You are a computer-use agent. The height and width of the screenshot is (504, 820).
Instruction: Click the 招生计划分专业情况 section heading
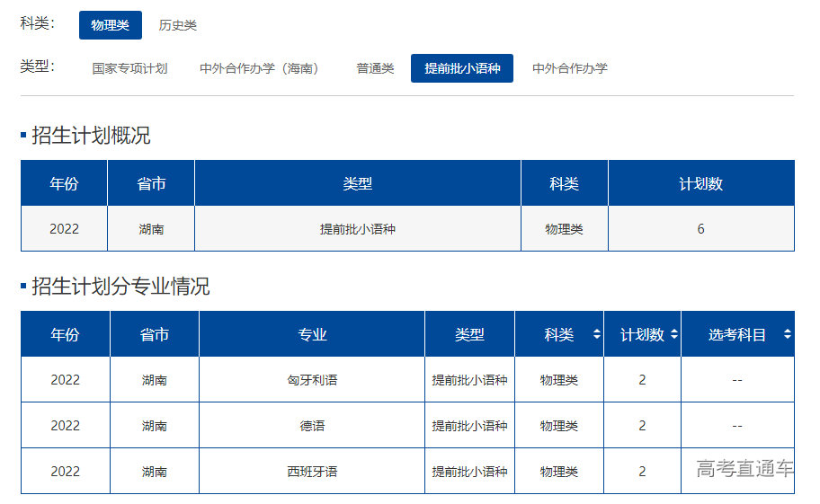click(x=120, y=287)
